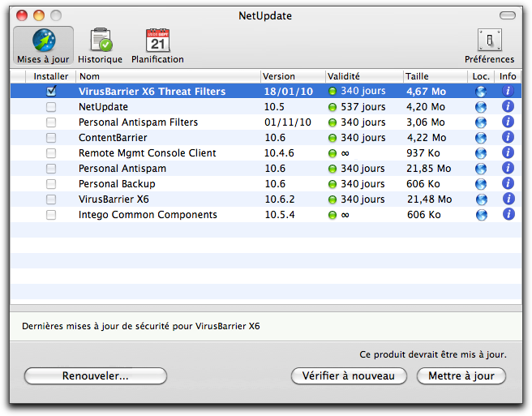Viewport: 532px width, 416px height.
Task: Open the Historique pane
Action: pos(100,45)
